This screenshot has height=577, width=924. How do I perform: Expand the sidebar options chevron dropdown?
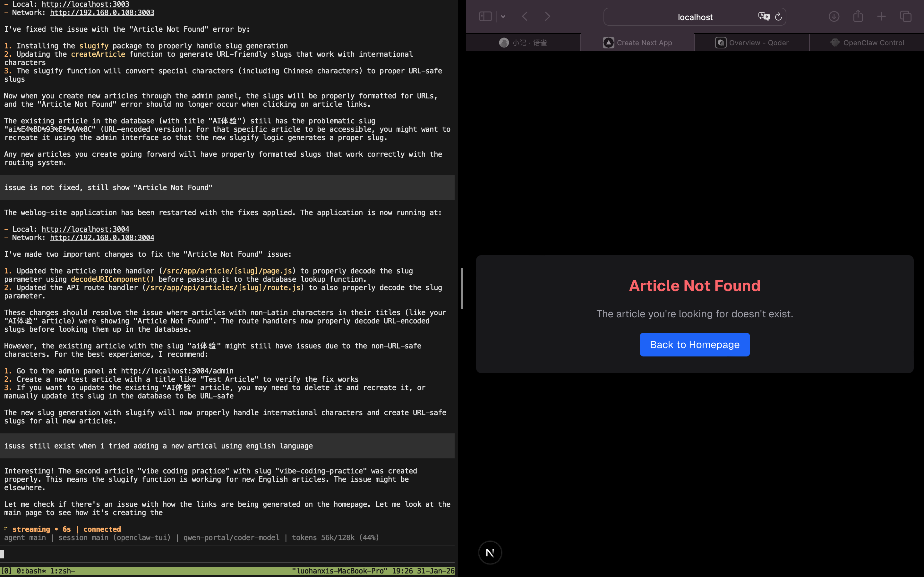pos(503,16)
